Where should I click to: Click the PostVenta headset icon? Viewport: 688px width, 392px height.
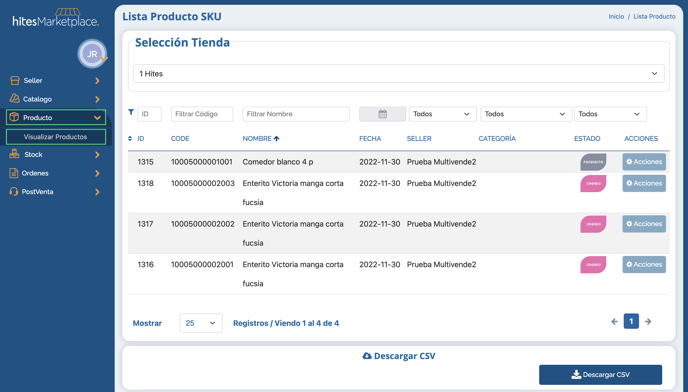point(14,191)
